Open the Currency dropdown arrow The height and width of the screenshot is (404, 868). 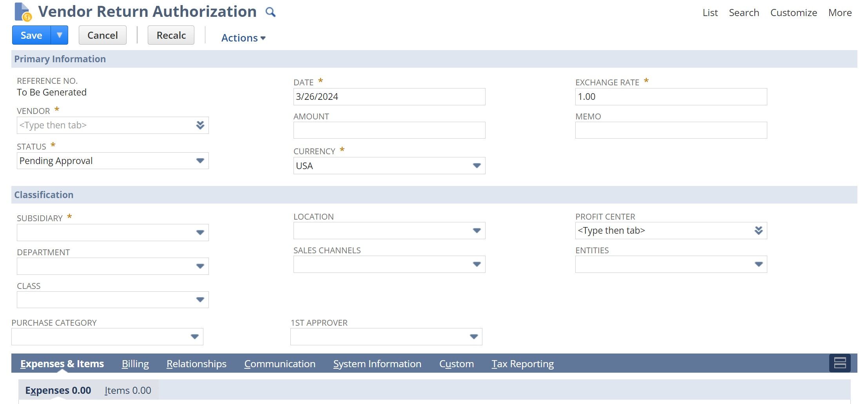pyautogui.click(x=476, y=166)
